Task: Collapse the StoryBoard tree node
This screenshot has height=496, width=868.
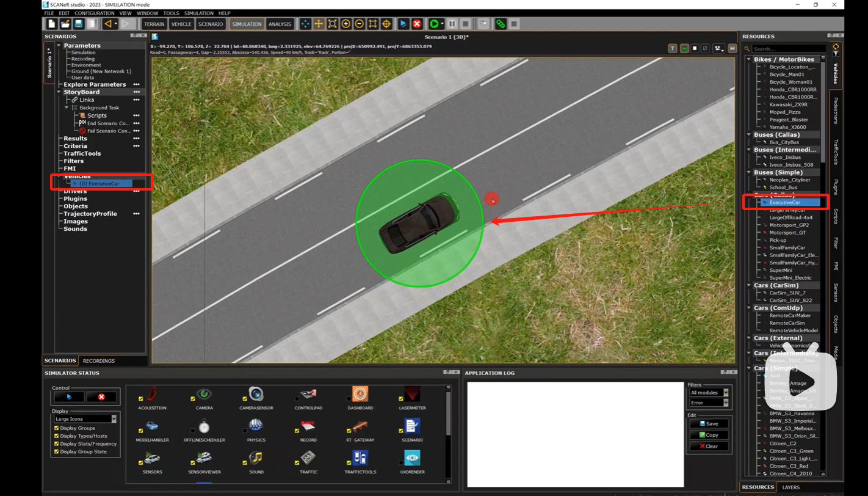Action: 59,92
